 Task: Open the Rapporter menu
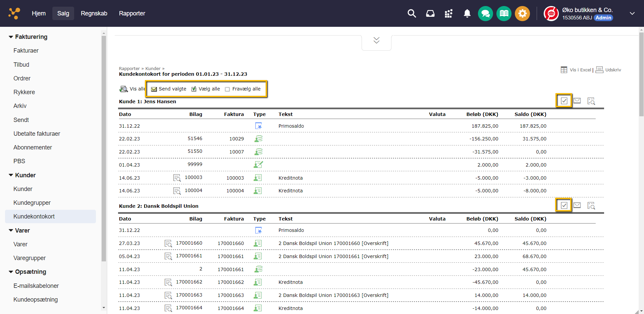[132, 13]
